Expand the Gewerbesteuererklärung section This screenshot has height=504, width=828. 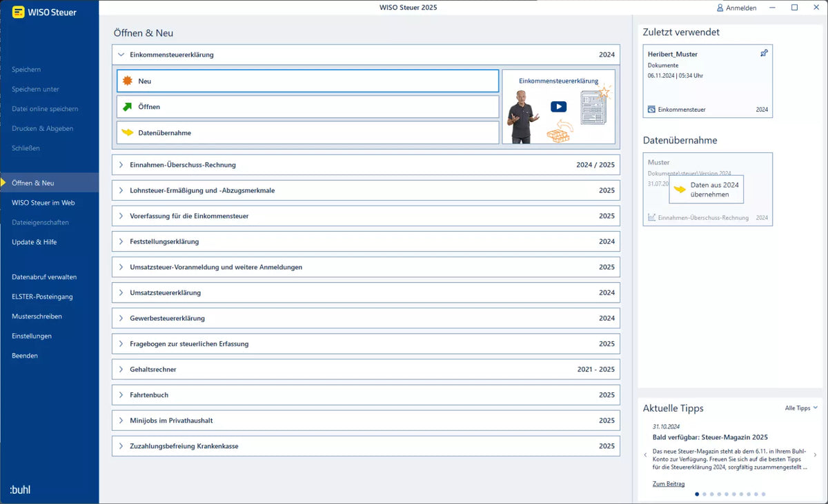[121, 318]
